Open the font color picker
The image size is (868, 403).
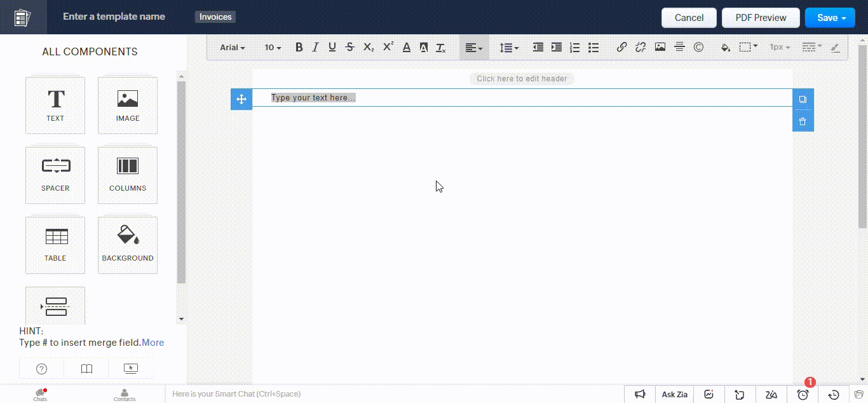(407, 47)
